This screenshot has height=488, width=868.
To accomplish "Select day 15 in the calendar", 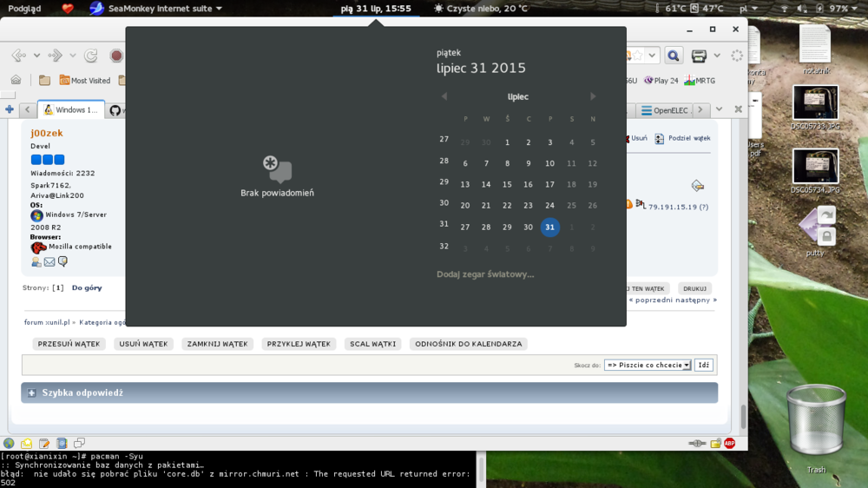I will pyautogui.click(x=507, y=184).
